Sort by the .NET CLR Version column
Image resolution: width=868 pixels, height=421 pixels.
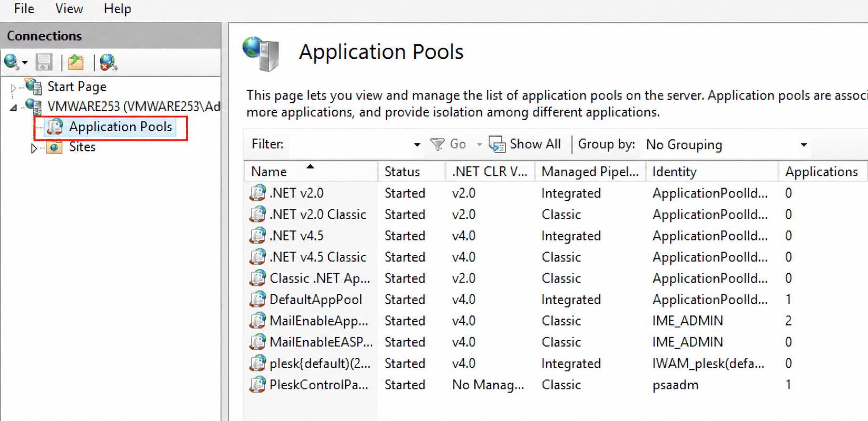[490, 171]
